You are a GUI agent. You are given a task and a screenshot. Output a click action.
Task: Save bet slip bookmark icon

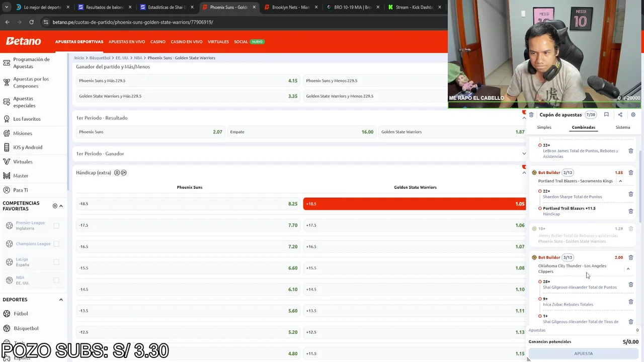[606, 115]
